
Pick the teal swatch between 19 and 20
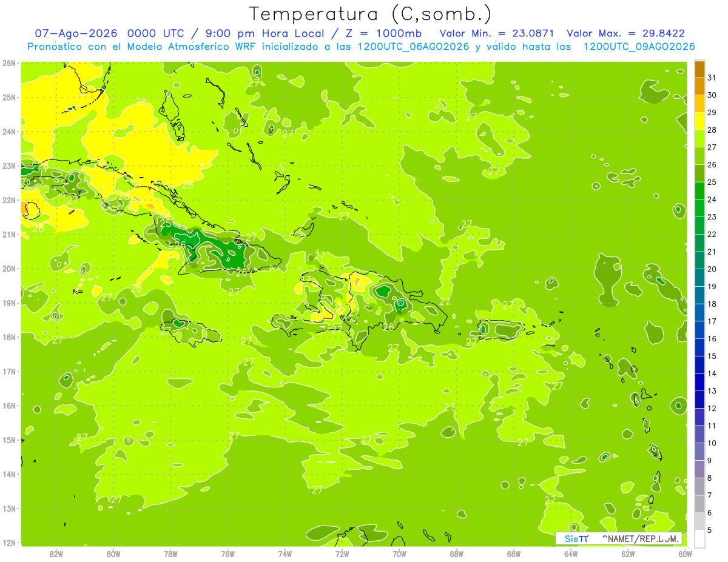pos(699,277)
